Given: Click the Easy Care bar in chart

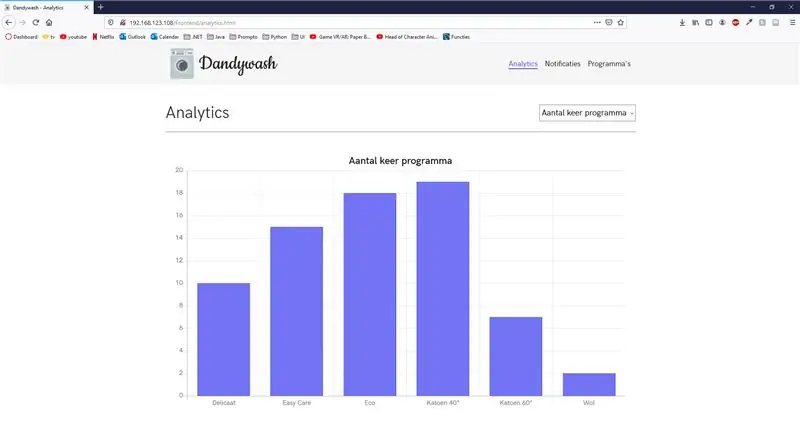Looking at the screenshot, I should pyautogui.click(x=296, y=311).
